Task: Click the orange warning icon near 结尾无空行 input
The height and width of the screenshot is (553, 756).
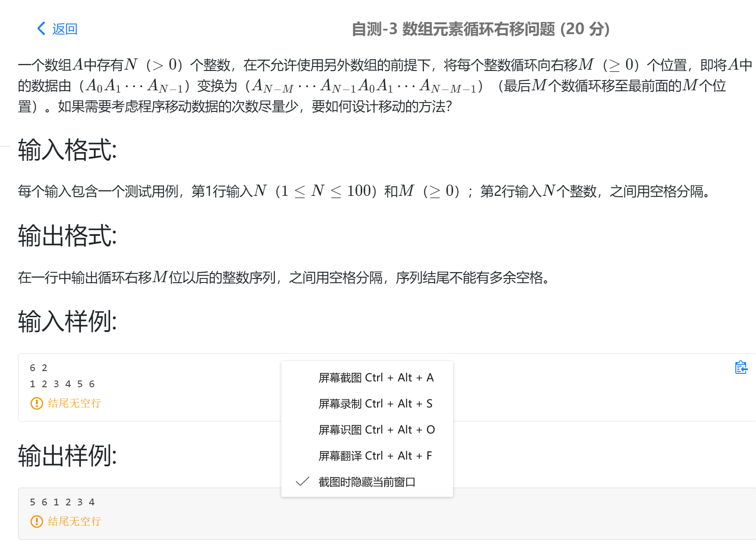Action: pyautogui.click(x=36, y=403)
